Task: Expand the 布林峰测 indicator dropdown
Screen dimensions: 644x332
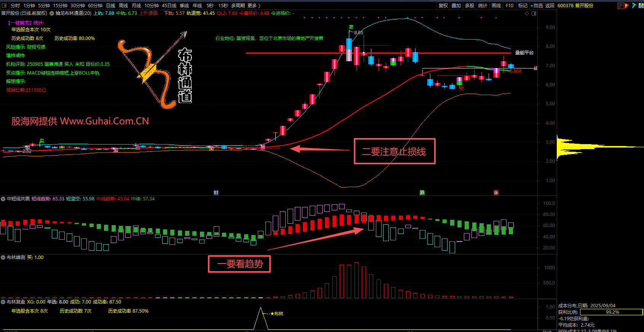Action: [x=3, y=257]
